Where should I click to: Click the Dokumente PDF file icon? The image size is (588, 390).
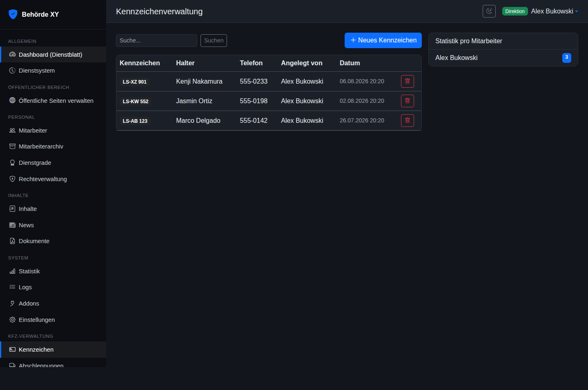12,241
